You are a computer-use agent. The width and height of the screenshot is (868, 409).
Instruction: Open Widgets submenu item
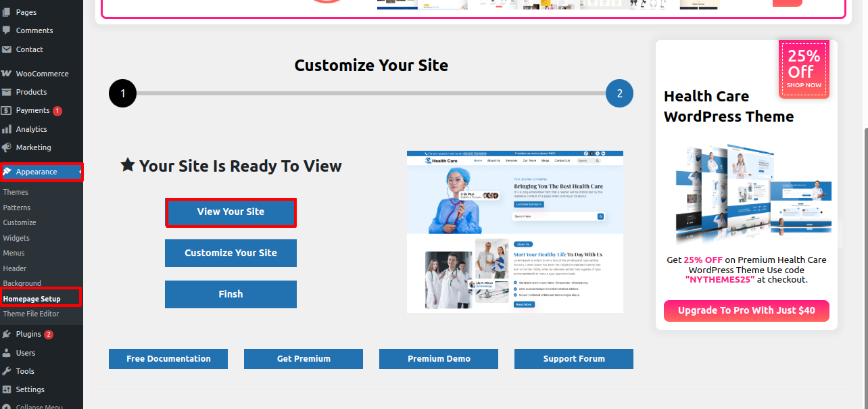point(16,238)
